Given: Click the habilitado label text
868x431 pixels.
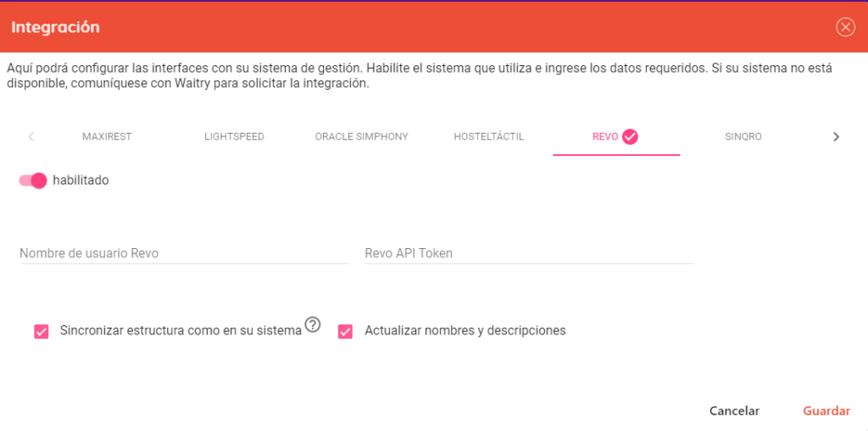Looking at the screenshot, I should coord(81,180).
